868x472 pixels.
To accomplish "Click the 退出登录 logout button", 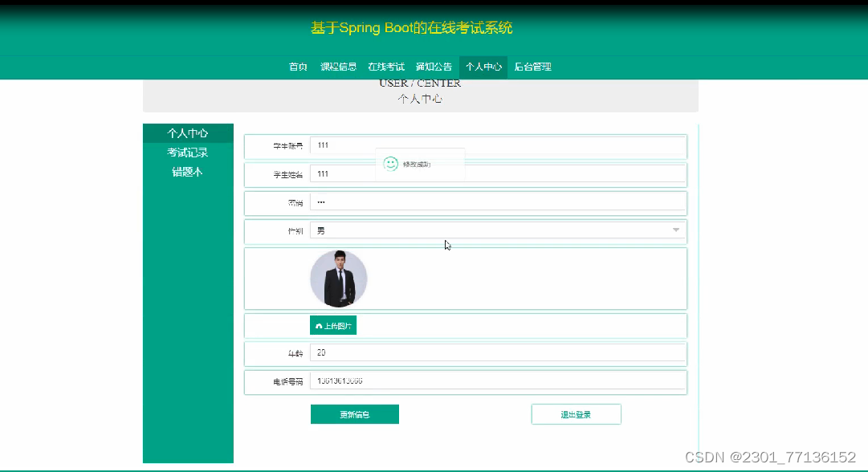I will tap(577, 414).
